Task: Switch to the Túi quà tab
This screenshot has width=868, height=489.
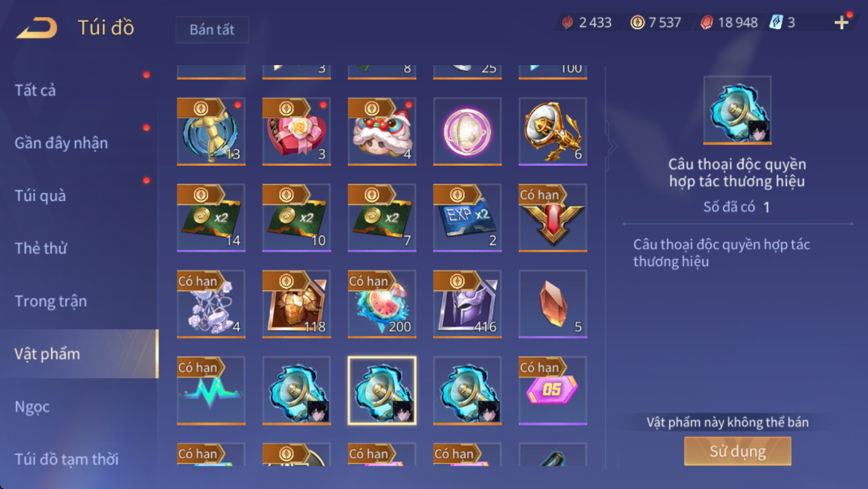Action: (40, 195)
